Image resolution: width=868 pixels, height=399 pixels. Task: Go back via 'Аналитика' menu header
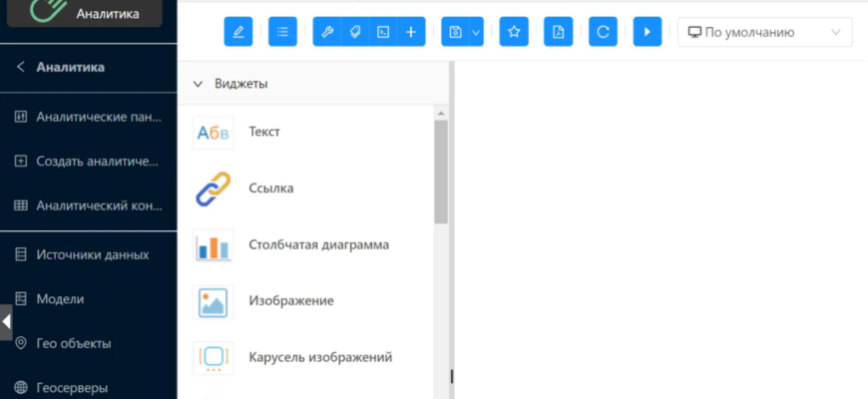[70, 68]
